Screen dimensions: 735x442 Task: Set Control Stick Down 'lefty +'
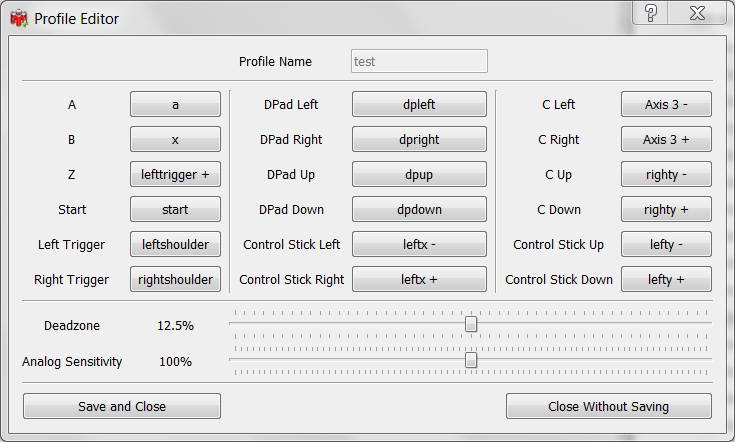click(666, 279)
